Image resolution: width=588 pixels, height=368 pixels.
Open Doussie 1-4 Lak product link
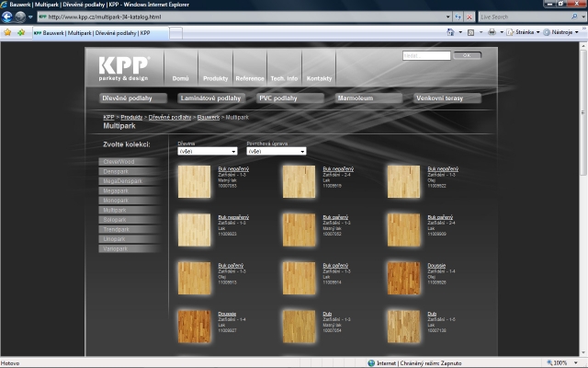(x=227, y=314)
